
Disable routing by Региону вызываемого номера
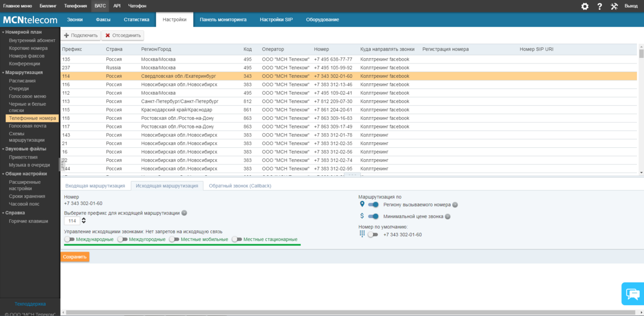(x=374, y=204)
